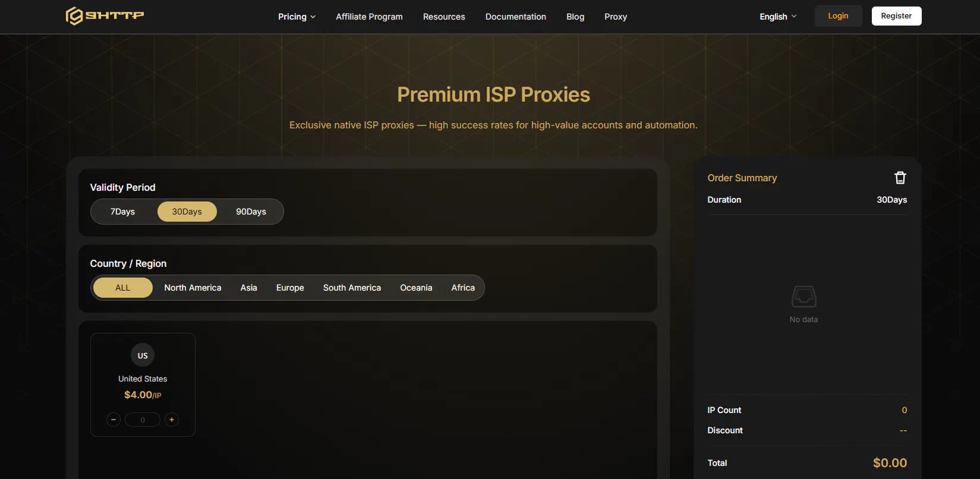Click the Duration 30Days value

891,200
